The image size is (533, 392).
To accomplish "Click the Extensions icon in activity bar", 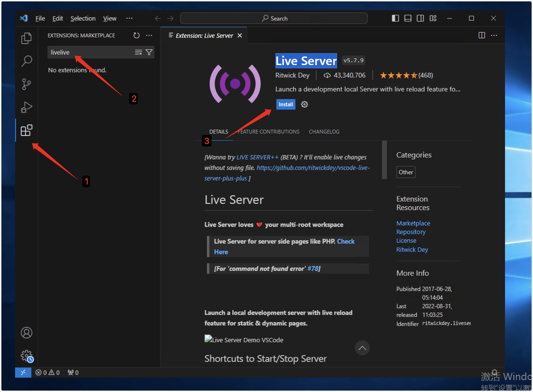I will [x=26, y=130].
